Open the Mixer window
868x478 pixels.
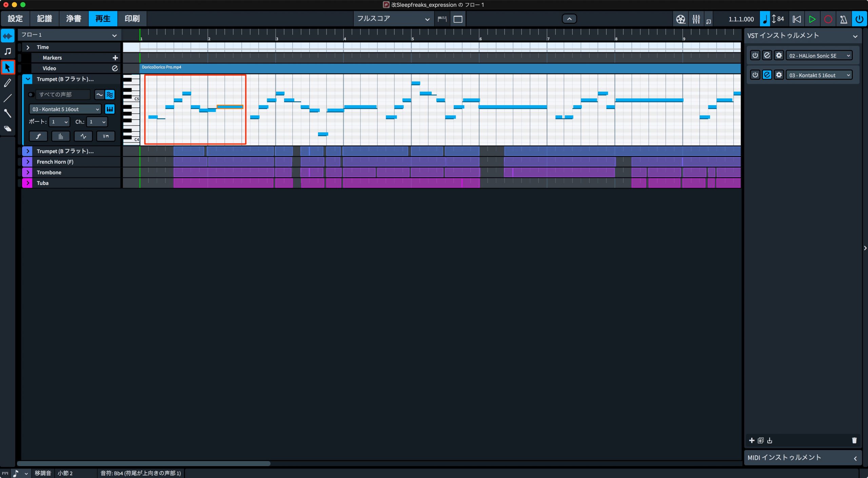696,19
